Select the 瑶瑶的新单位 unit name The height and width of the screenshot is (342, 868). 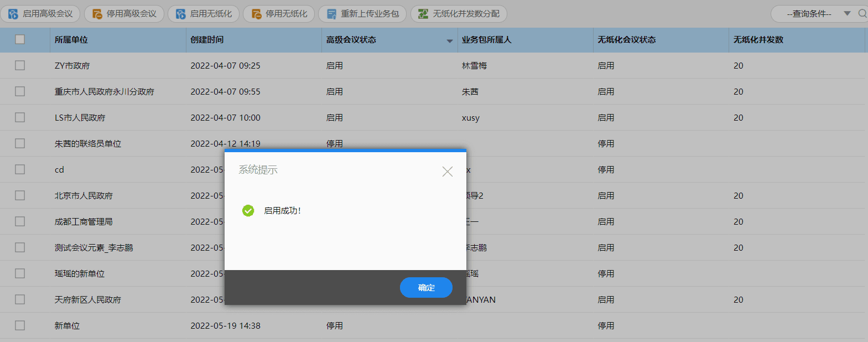click(x=79, y=273)
